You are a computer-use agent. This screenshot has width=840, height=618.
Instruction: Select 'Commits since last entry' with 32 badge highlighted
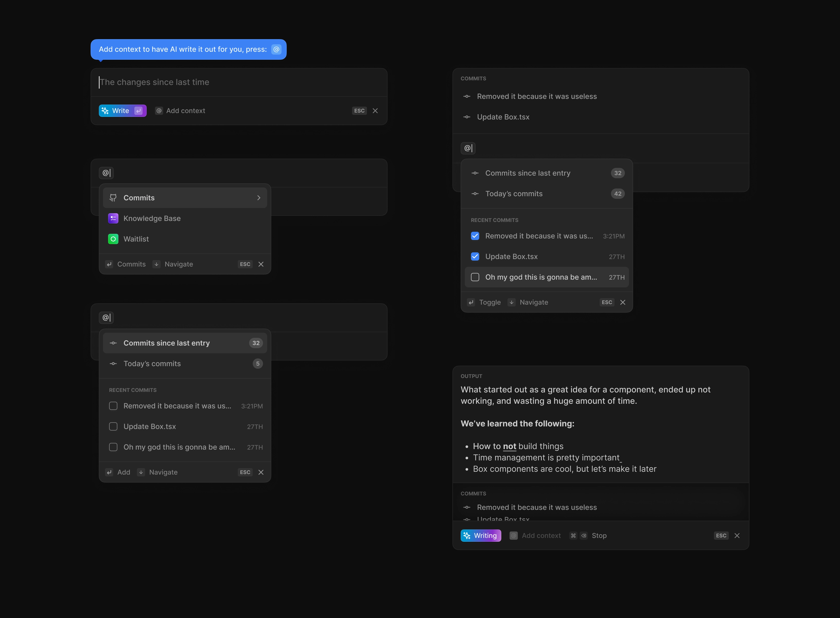(185, 343)
